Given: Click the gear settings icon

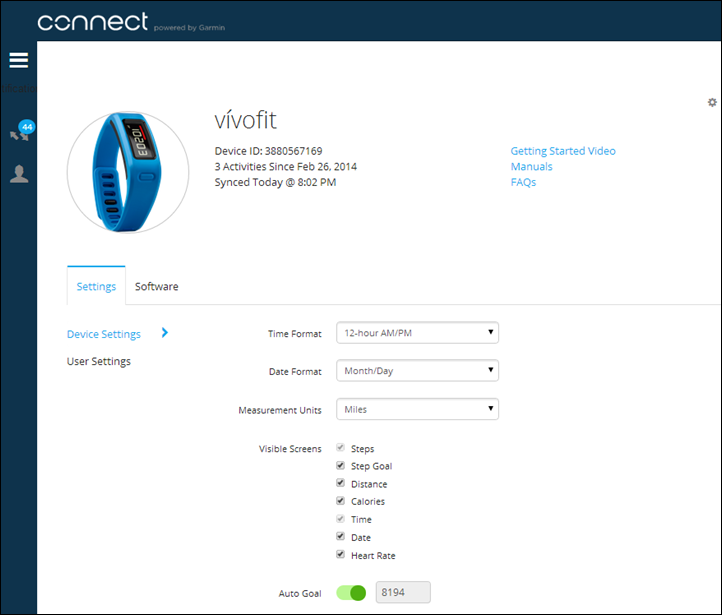Looking at the screenshot, I should [x=712, y=102].
